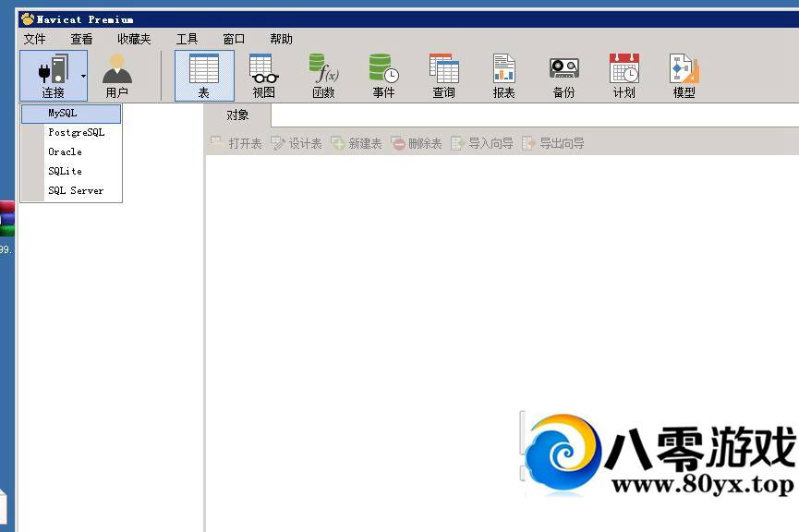This screenshot has width=799, height=532.
Task: Click the 打开表 (Open Table) button
Action: pos(236,143)
